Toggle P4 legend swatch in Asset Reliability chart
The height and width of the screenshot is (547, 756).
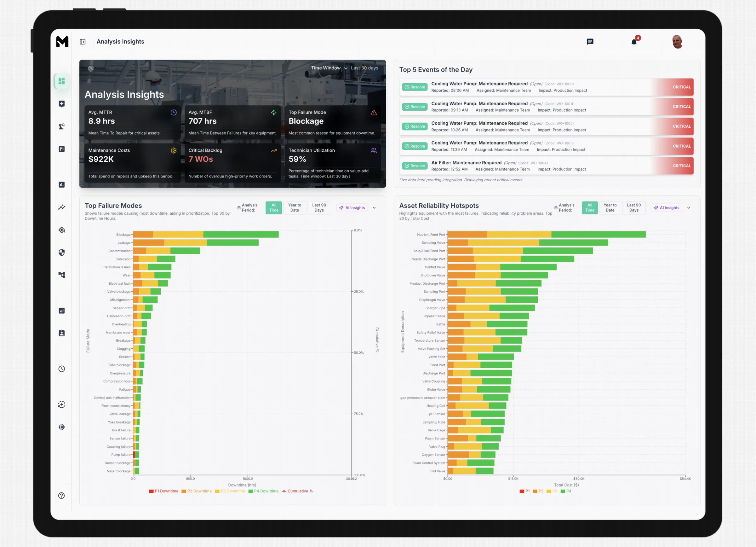(563, 491)
